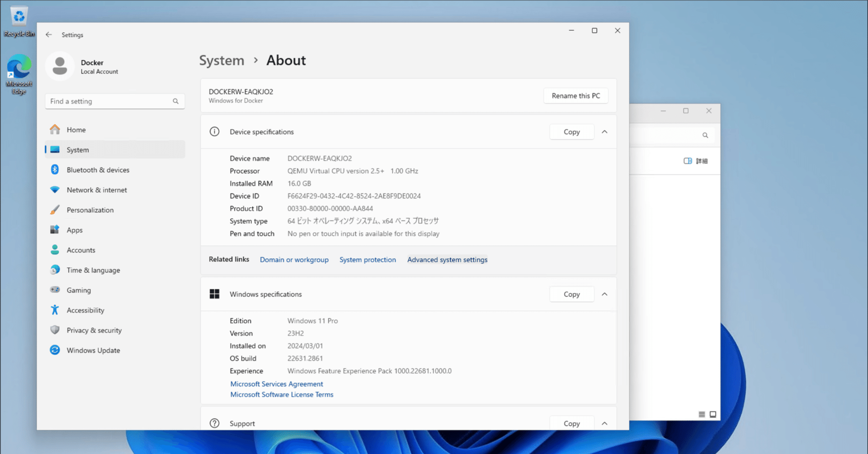Select the Product ID value 00330-80000-00000-AA844
This screenshot has height=454, width=868.
[x=330, y=209]
